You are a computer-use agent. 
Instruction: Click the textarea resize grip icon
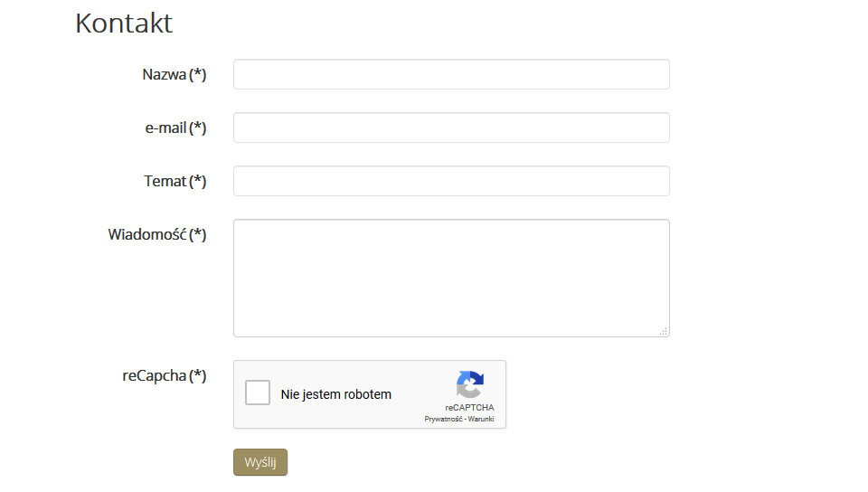[663, 331]
